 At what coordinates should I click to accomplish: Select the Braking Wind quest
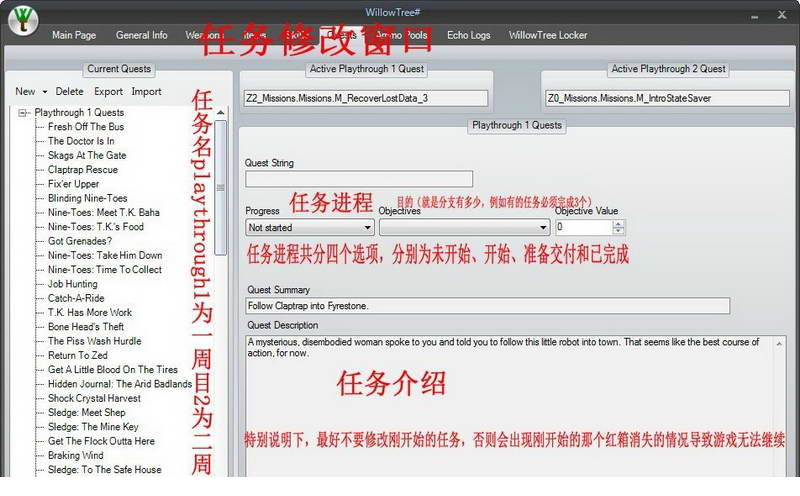pyautogui.click(x=75, y=455)
